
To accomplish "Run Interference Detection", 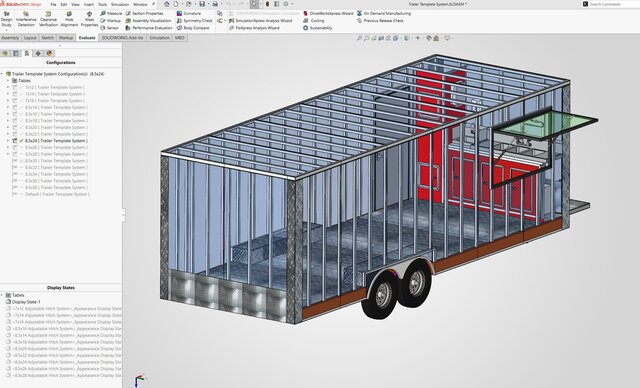I will (27, 19).
